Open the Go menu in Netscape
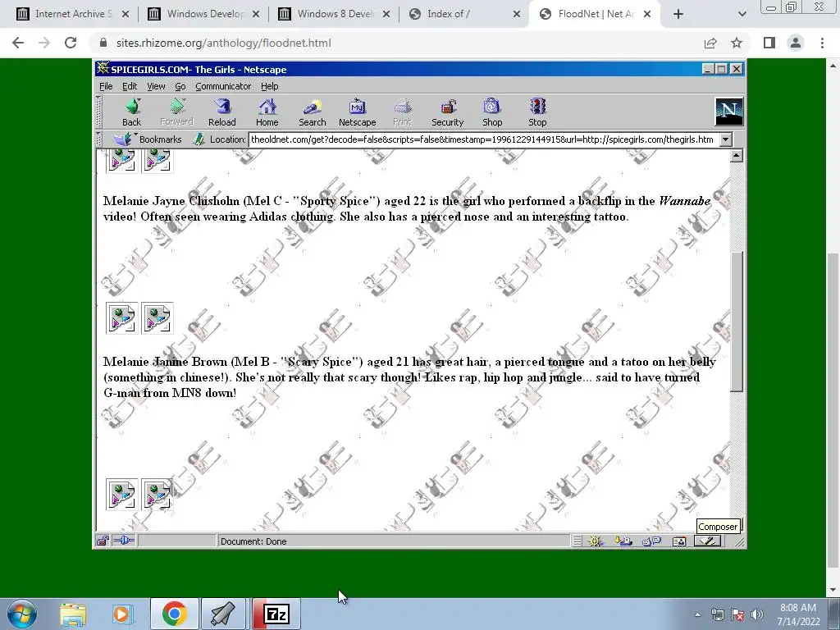Image resolution: width=840 pixels, height=630 pixels. click(180, 86)
